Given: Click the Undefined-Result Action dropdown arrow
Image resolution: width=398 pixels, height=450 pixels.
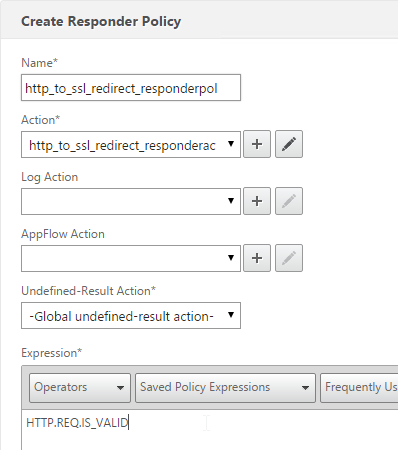Looking at the screenshot, I should (x=231, y=315).
